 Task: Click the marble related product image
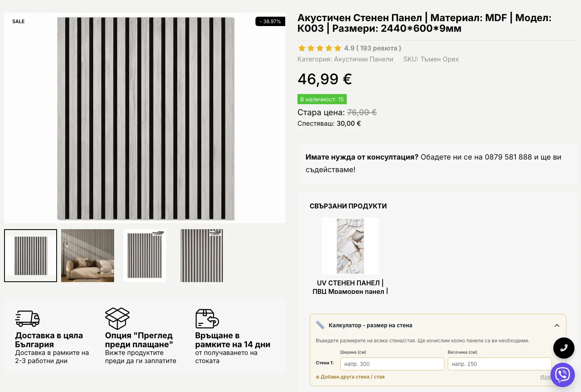350,246
